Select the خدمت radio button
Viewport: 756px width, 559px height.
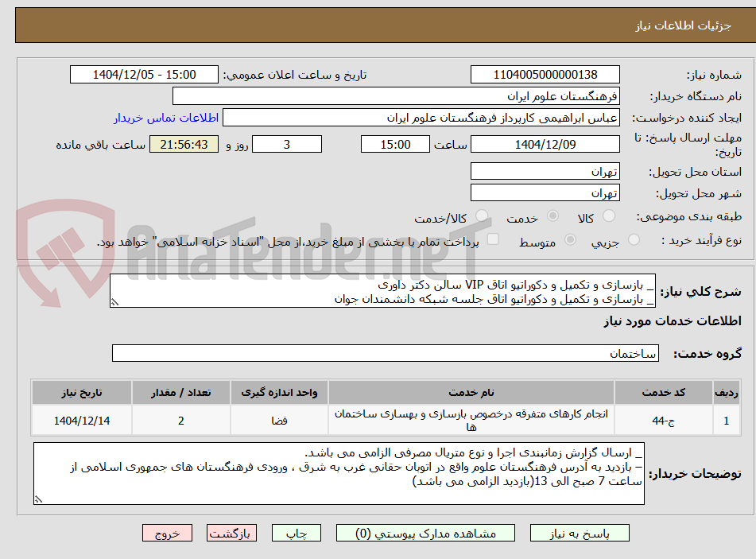coord(552,215)
